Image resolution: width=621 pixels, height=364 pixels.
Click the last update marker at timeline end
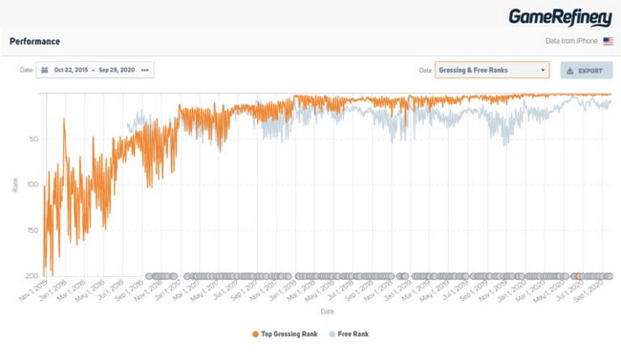pyautogui.click(x=610, y=276)
